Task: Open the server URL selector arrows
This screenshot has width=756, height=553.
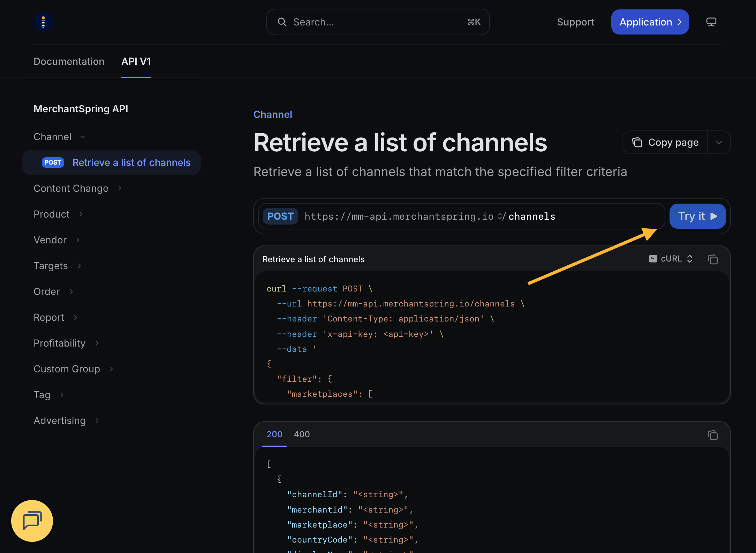Action: (500, 216)
